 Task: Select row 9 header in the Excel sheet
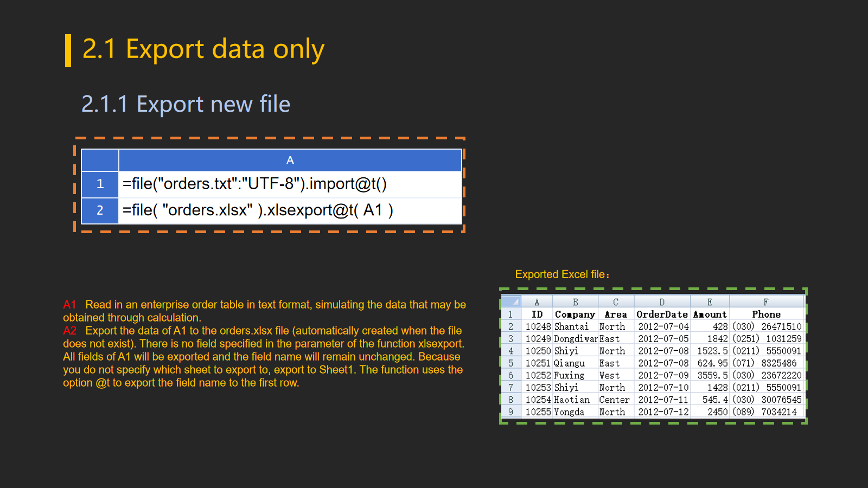point(510,412)
